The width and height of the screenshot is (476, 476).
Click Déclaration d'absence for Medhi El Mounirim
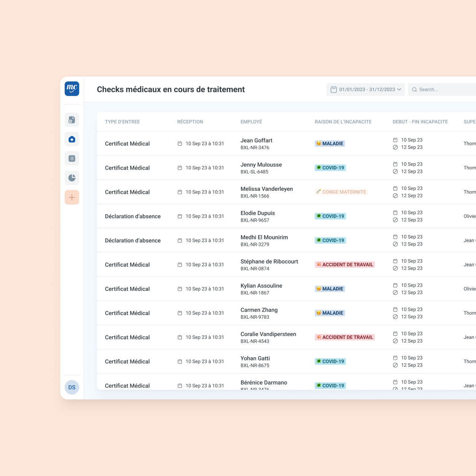pyautogui.click(x=133, y=240)
